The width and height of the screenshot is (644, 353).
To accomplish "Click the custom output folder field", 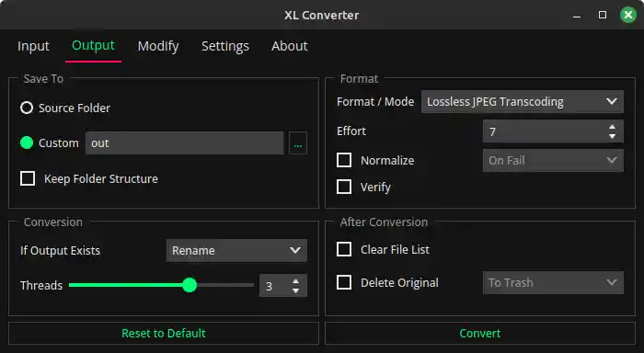I will tap(184, 142).
